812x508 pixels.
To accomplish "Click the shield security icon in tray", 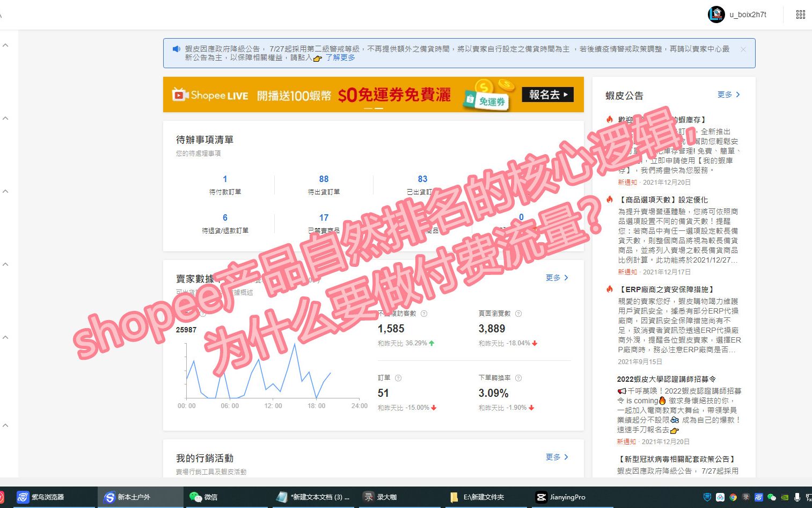I will [707, 497].
